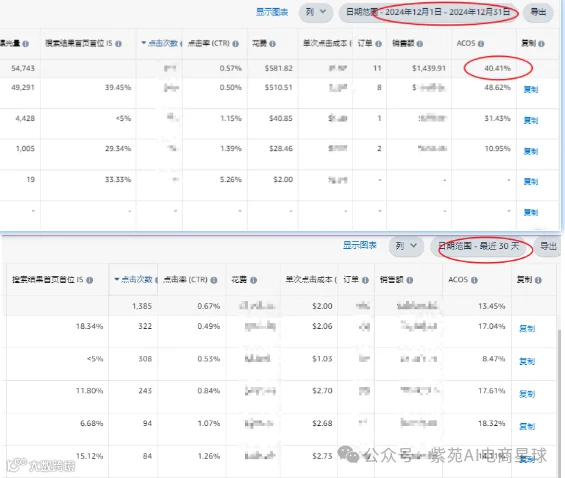Select the 40.41% total ACOS cell
The height and width of the screenshot is (478, 565).
(x=497, y=68)
